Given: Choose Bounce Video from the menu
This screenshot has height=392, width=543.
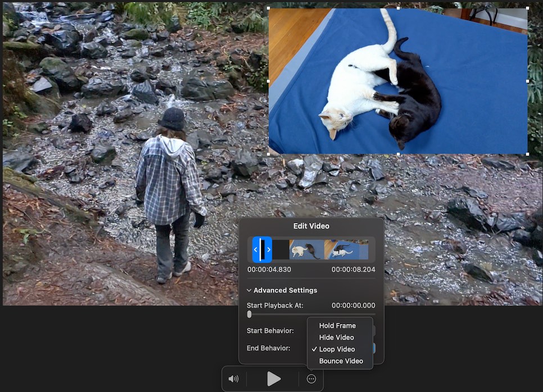Looking at the screenshot, I should [x=341, y=361].
